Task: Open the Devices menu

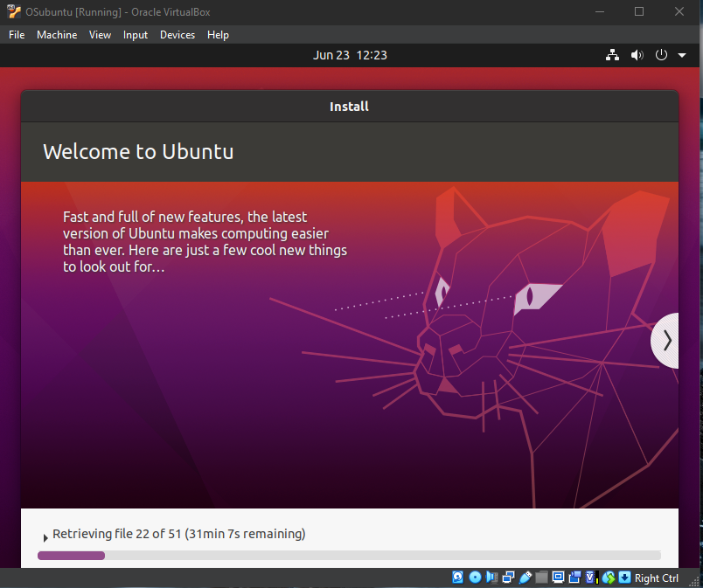Action: (177, 35)
